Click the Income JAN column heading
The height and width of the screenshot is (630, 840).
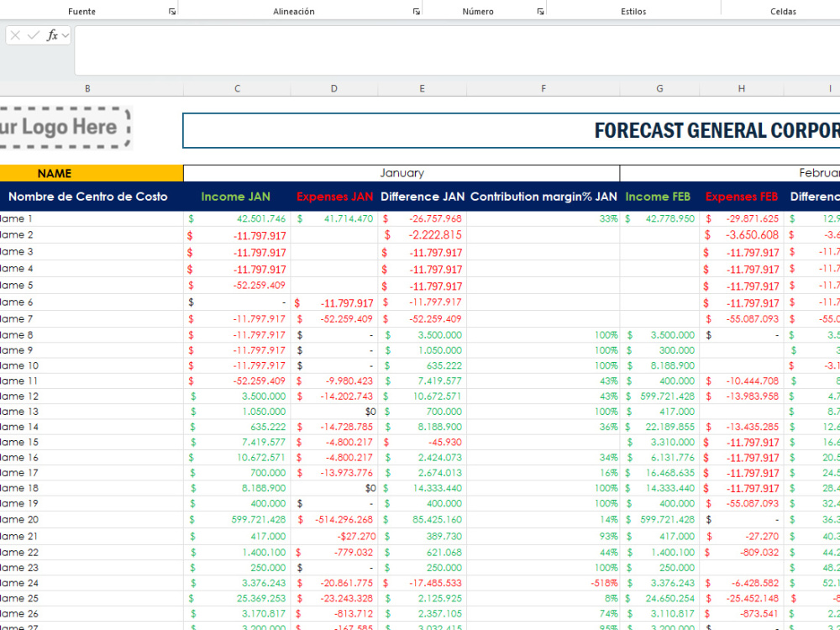(236, 197)
